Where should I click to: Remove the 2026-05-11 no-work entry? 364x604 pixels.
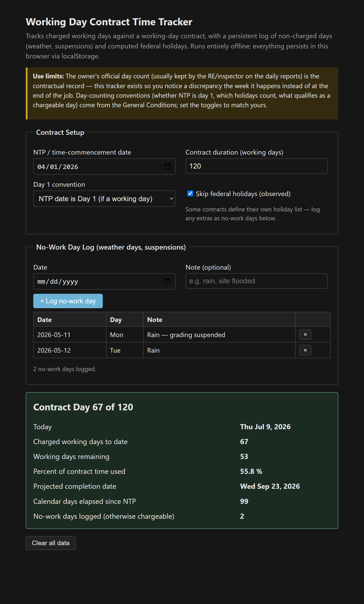click(305, 335)
